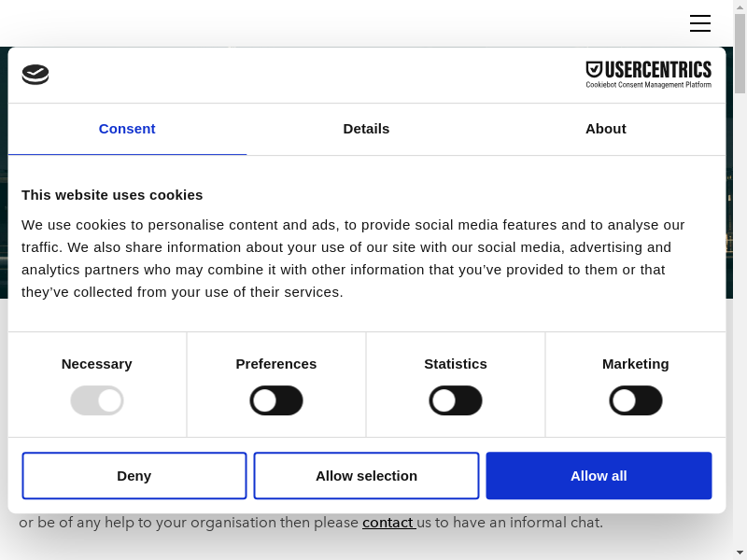Switch to the Consent tab

127,129
